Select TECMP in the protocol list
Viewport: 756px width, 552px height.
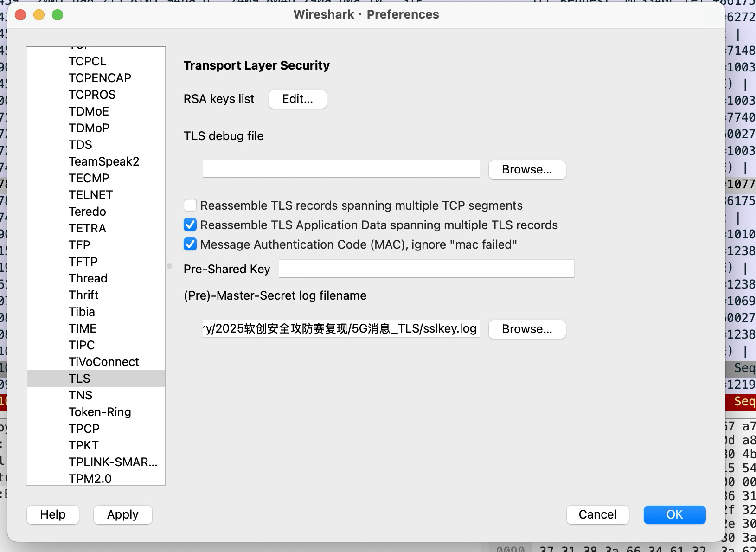[x=96, y=178]
